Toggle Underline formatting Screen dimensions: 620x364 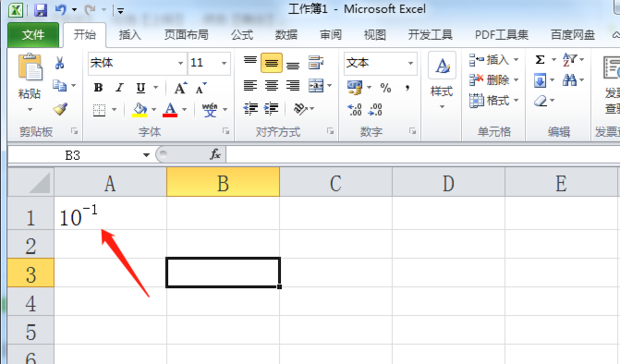click(x=140, y=87)
